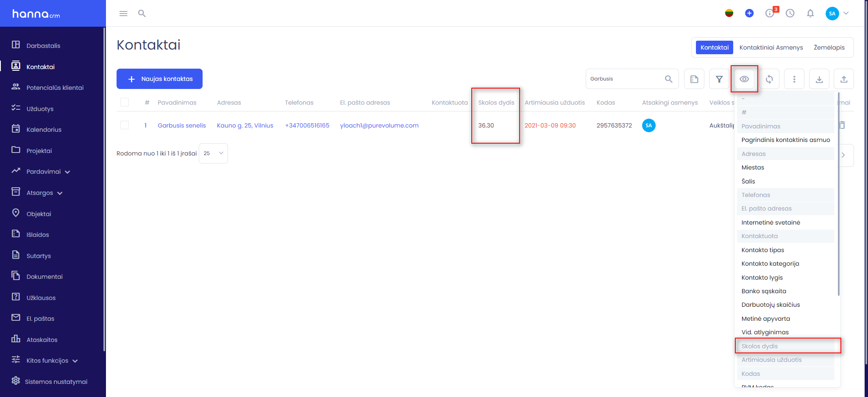The height and width of the screenshot is (397, 868).
Task: Click email yloach1@purevolume.com
Action: (x=379, y=125)
